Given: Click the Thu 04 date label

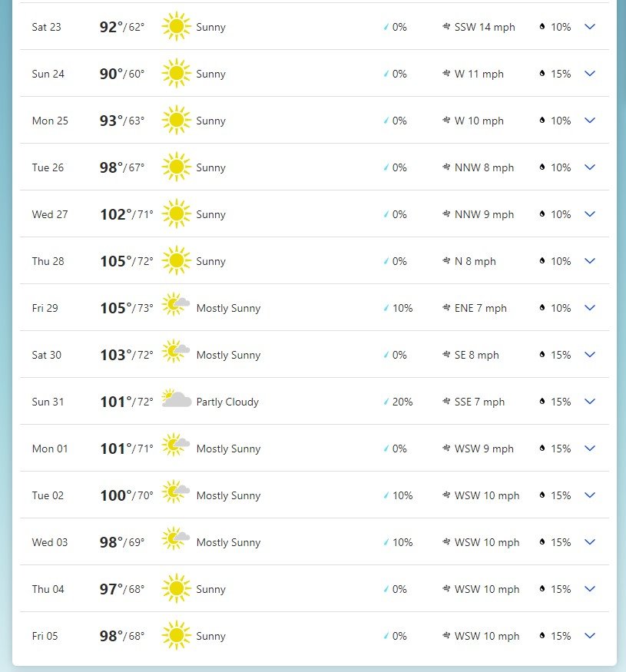Looking at the screenshot, I should click(48, 589).
